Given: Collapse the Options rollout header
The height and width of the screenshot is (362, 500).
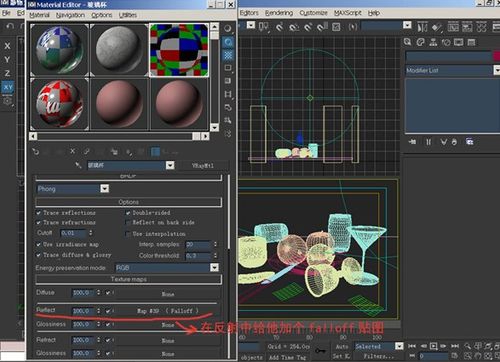Looking at the screenshot, I should pyautogui.click(x=128, y=202).
